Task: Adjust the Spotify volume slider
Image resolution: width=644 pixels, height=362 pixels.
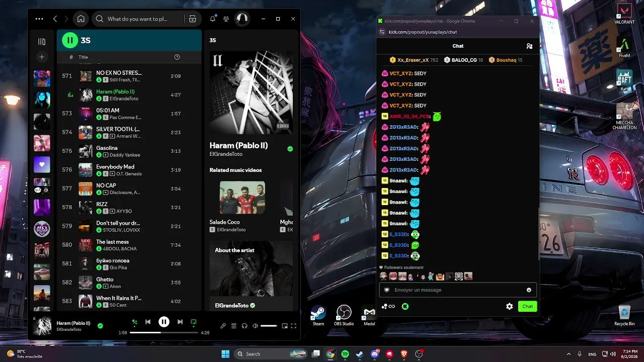Action: click(x=269, y=326)
